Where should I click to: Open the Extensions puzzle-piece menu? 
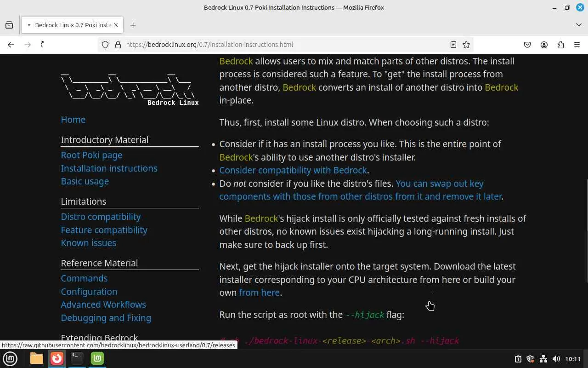[560, 45]
